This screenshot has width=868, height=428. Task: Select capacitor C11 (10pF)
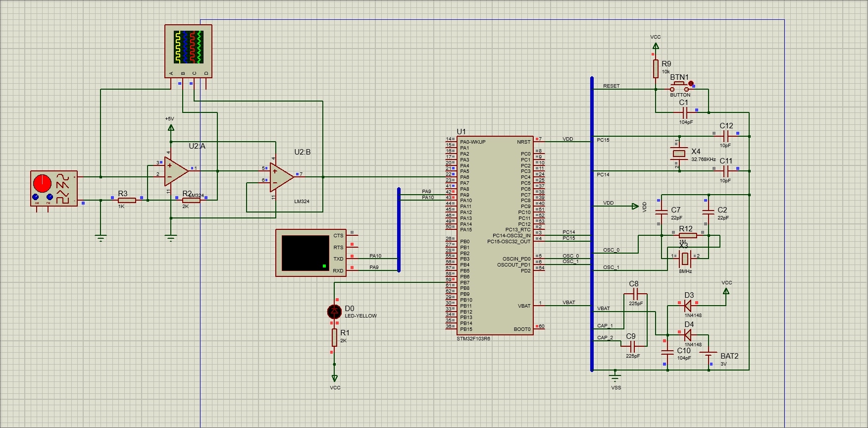click(x=726, y=171)
